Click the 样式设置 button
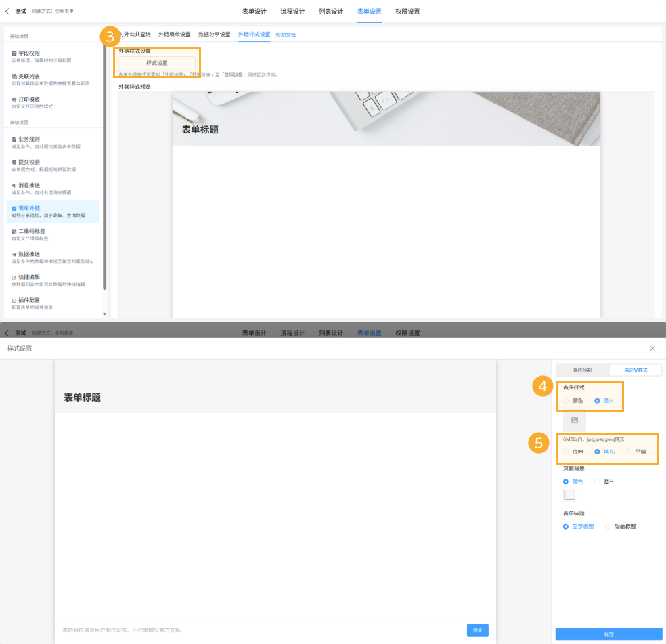This screenshot has width=666, height=644. click(157, 63)
